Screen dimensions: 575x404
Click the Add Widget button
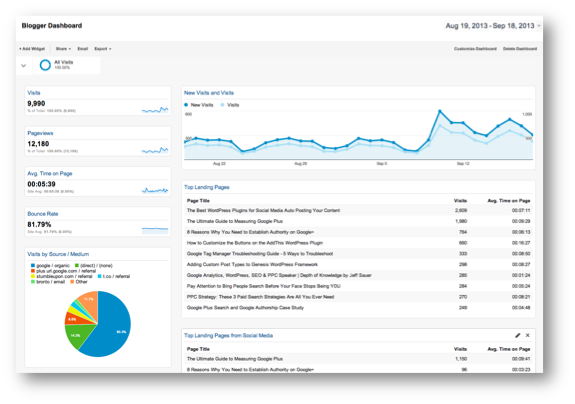(x=32, y=48)
